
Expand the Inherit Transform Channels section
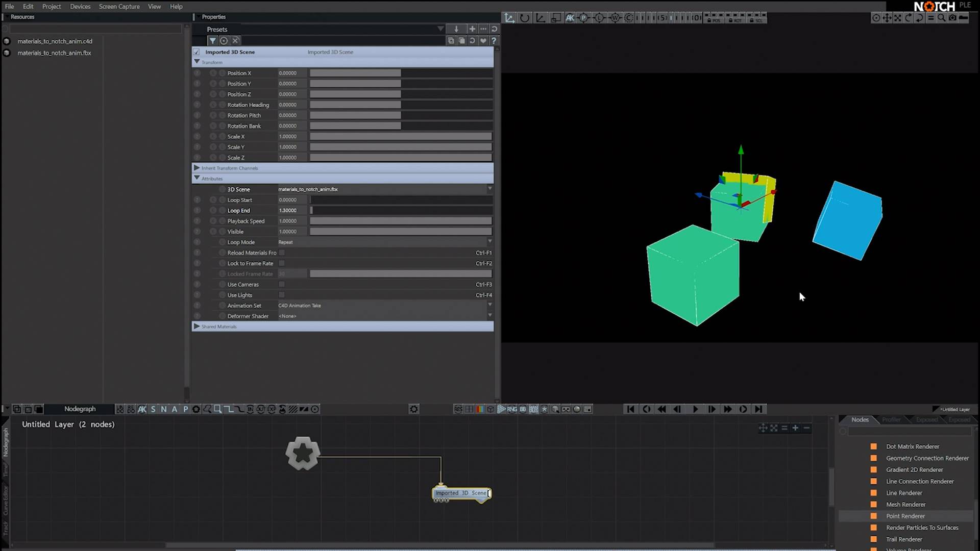click(197, 168)
